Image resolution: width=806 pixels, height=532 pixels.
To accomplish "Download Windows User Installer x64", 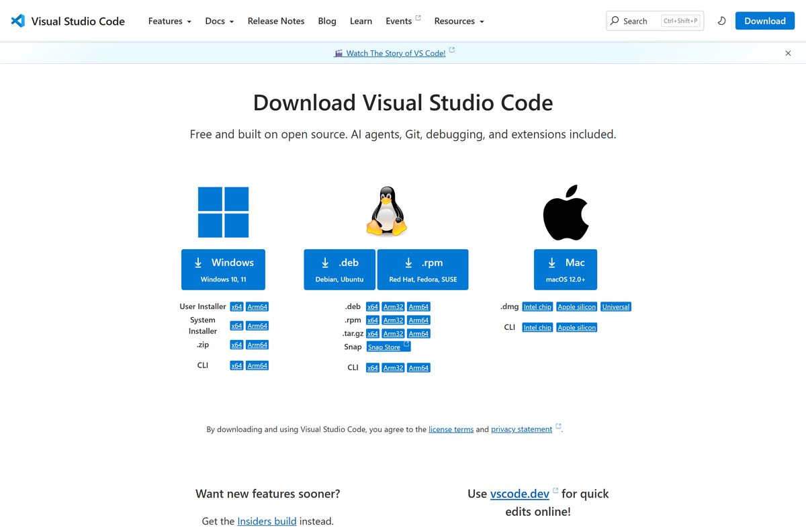I will coord(236,307).
